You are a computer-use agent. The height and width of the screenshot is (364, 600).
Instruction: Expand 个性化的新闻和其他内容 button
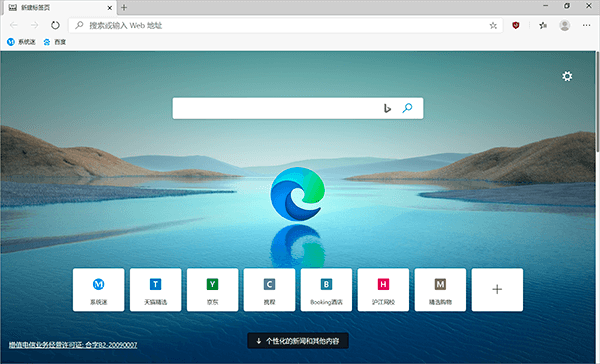(x=298, y=341)
